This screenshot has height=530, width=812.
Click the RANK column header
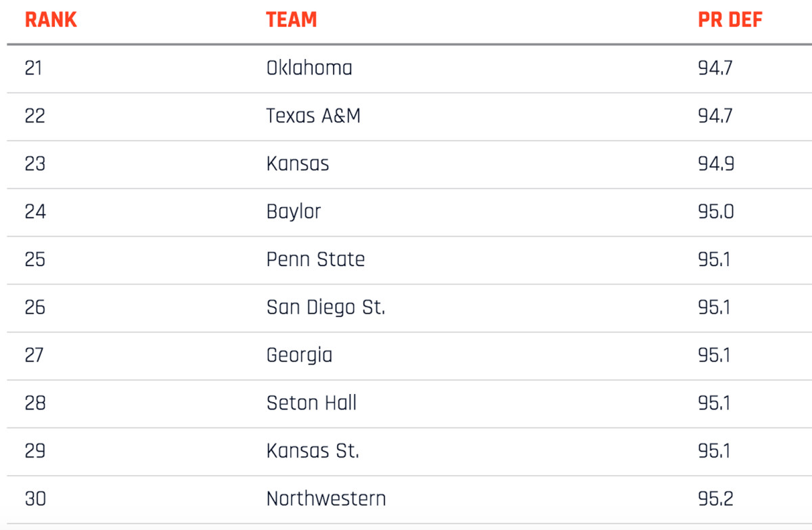[x=51, y=20]
